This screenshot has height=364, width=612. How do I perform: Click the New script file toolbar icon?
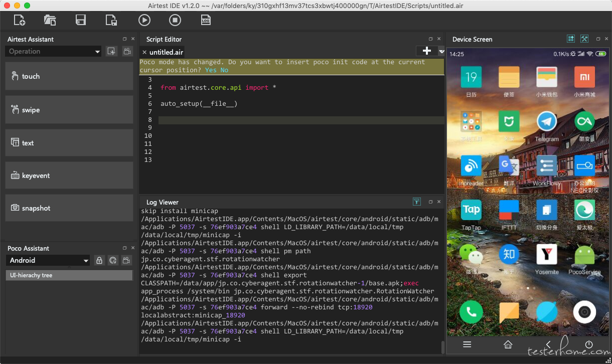tap(19, 20)
